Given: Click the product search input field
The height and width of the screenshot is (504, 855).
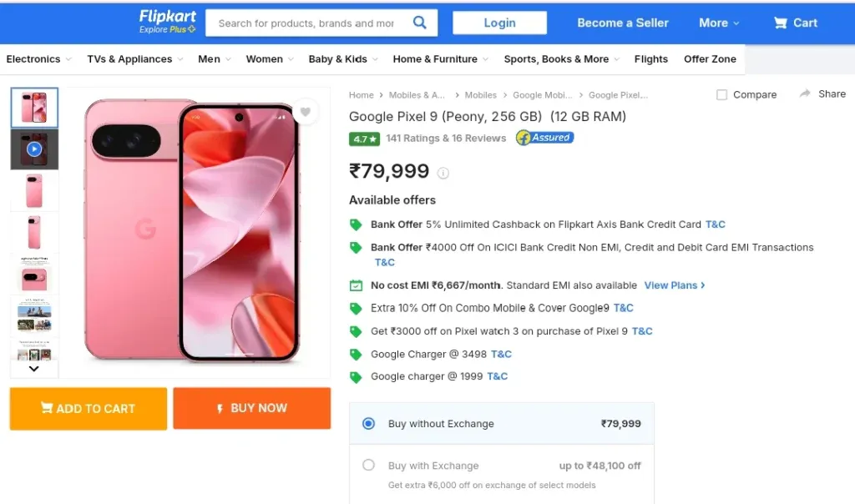Looking at the screenshot, I should tap(306, 23).
